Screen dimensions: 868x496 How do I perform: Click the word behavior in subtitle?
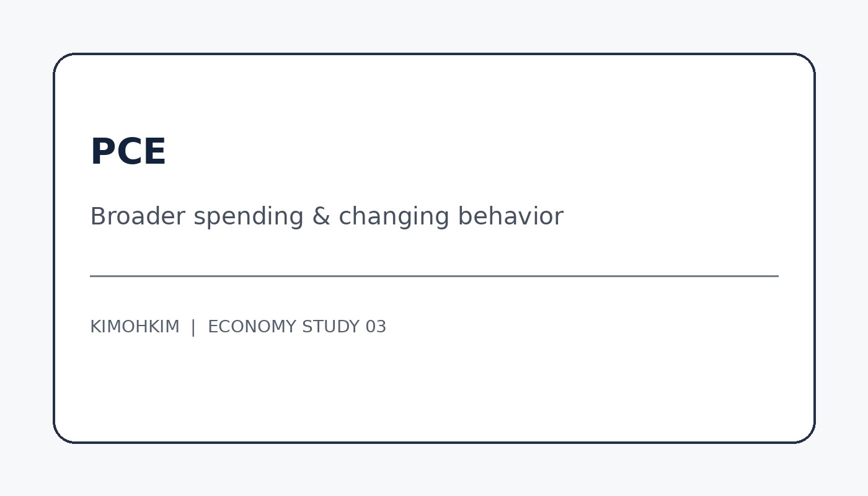510,216
